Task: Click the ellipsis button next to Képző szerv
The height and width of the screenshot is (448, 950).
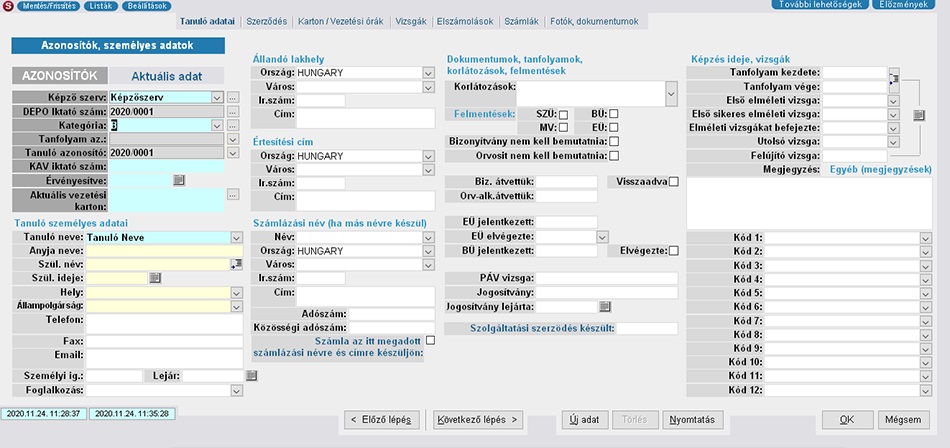Action: (x=233, y=97)
